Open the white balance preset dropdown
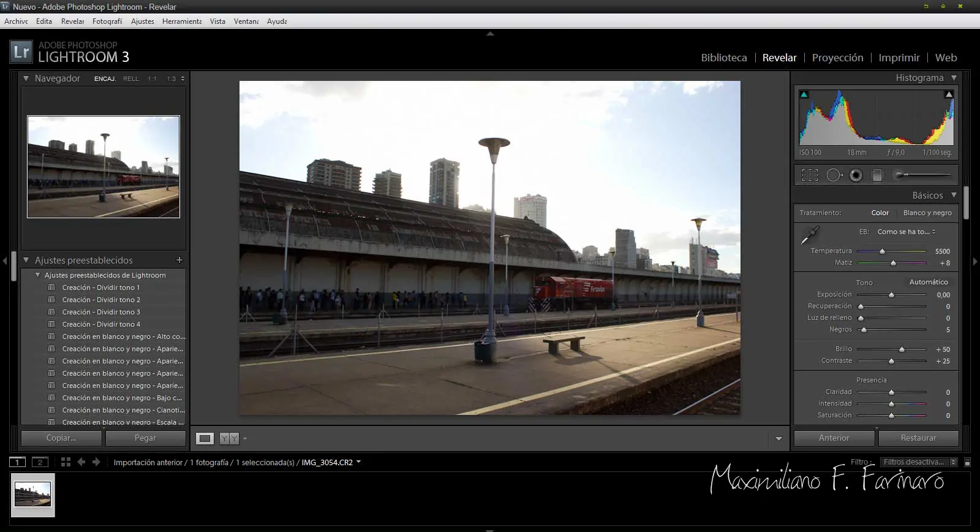 [907, 232]
